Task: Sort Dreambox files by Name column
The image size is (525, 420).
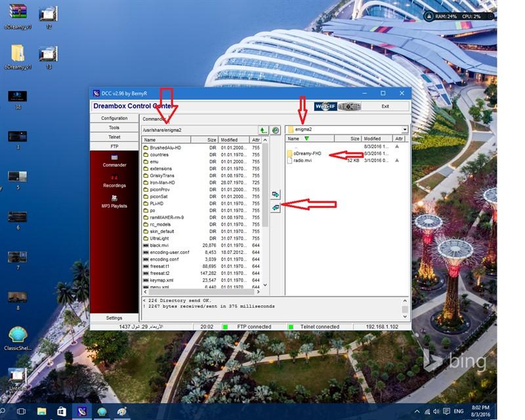Action: tap(167, 140)
